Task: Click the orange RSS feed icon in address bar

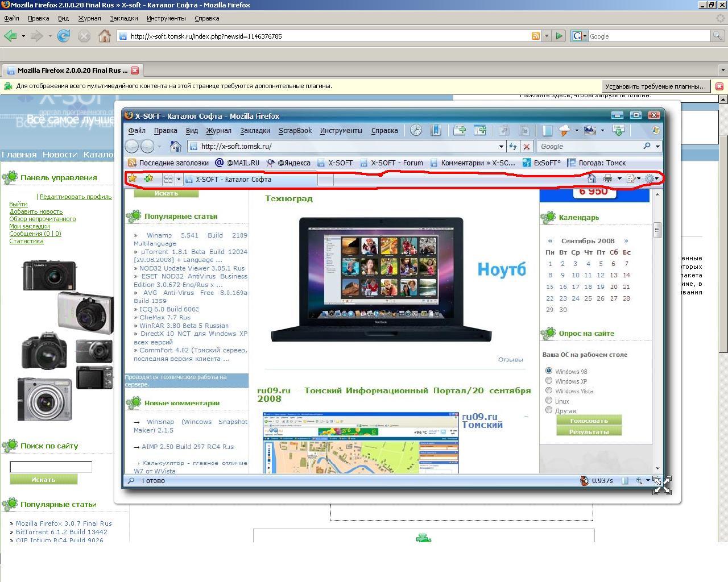Action: [535, 36]
